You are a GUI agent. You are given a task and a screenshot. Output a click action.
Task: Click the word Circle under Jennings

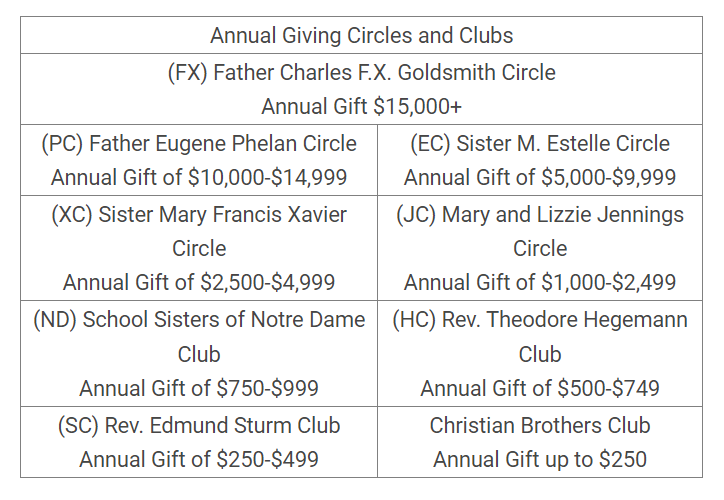point(540,248)
